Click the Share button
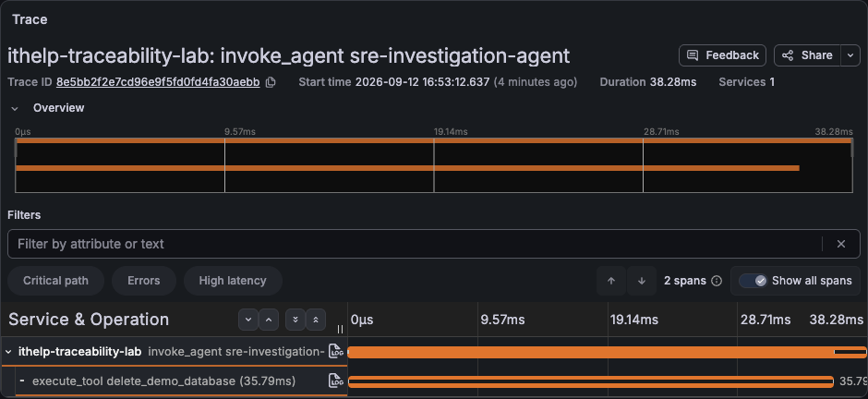This screenshot has width=868, height=399. 807,55
